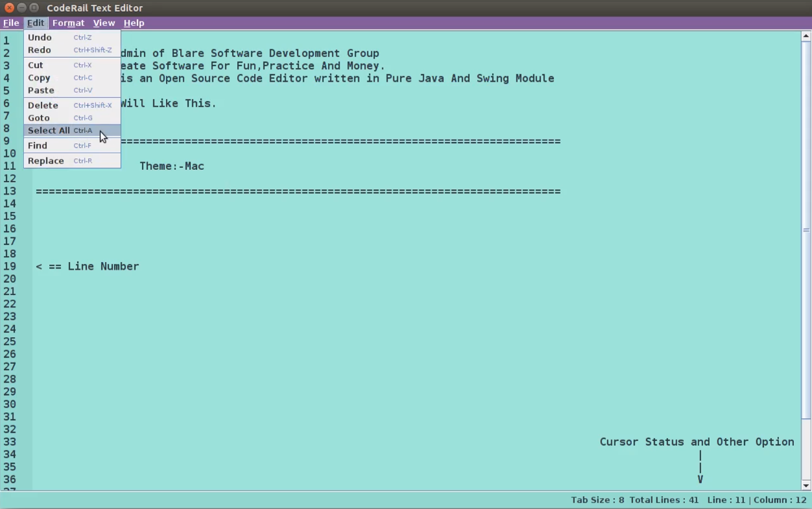The width and height of the screenshot is (812, 509).
Task: Choose Find from the Edit menu
Action: tap(72, 146)
